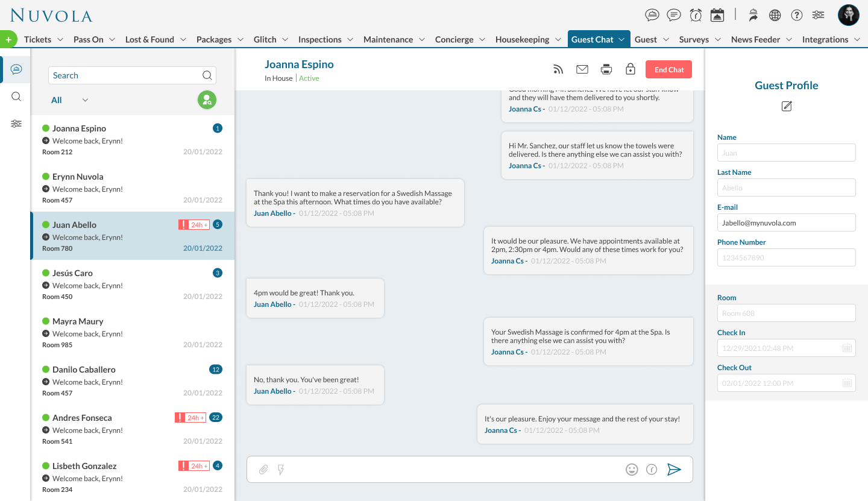
Task: Click the unread badge showing 12
Action: click(216, 370)
